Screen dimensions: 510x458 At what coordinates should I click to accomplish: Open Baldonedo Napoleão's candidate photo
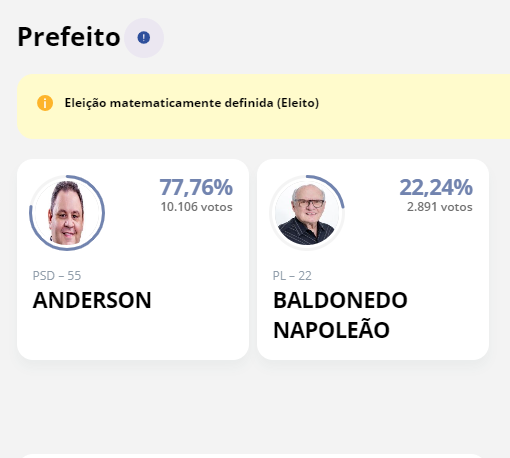point(307,213)
